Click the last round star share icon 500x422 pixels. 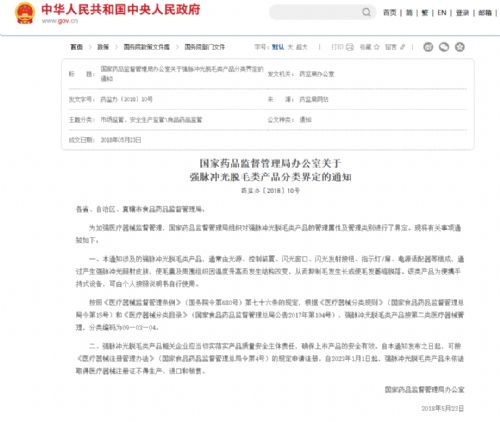pos(460,47)
